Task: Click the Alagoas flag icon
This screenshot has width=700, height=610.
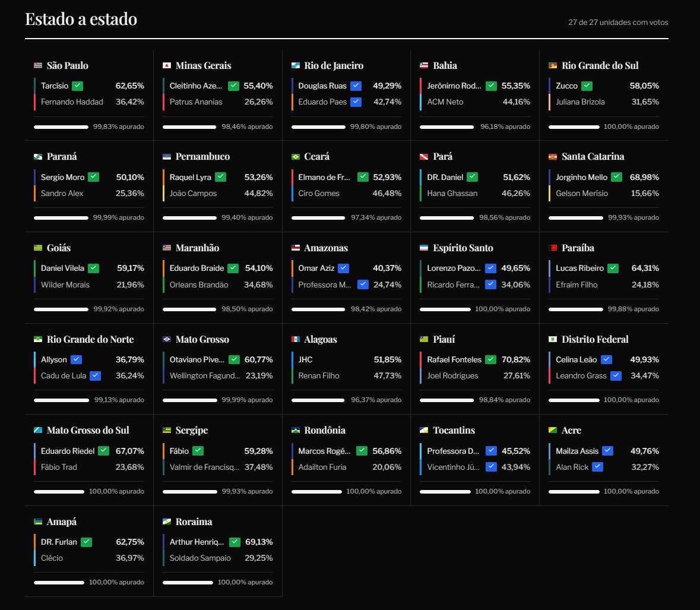Action: click(296, 339)
